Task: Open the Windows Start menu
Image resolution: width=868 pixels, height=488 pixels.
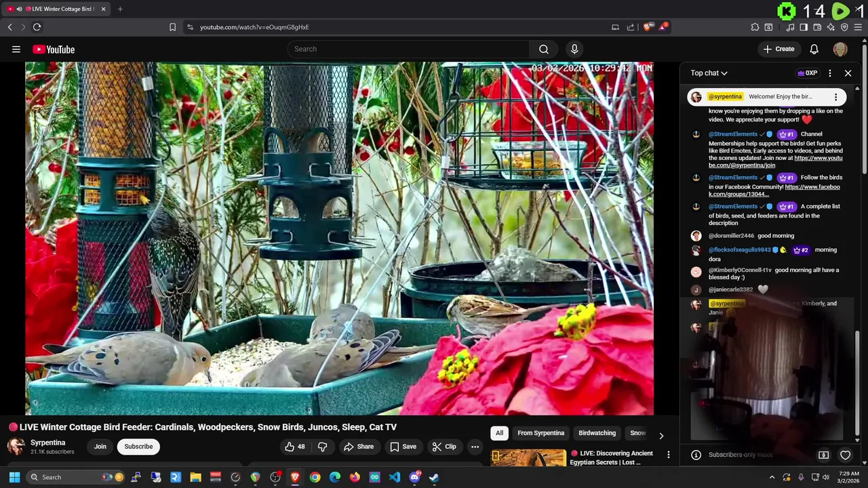Action: point(14,477)
